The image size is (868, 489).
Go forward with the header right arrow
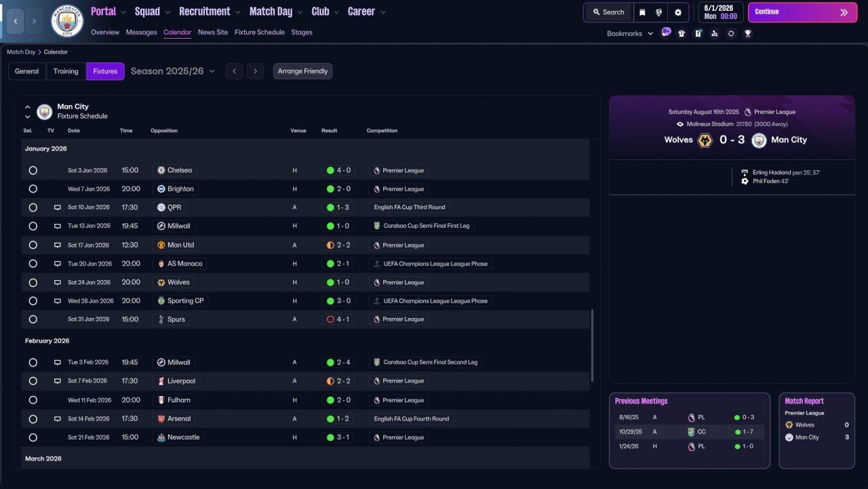point(35,21)
